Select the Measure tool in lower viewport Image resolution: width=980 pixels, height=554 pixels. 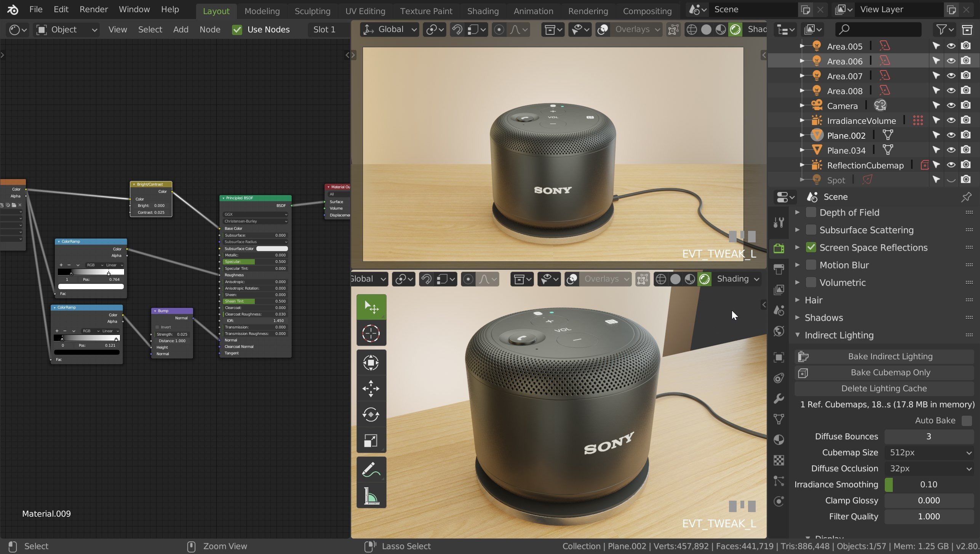[x=371, y=496]
